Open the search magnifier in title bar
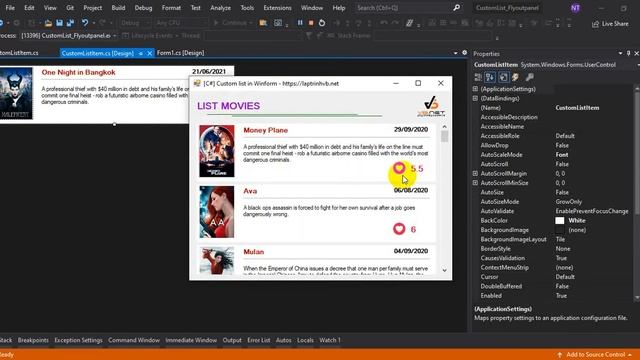 [456, 8]
